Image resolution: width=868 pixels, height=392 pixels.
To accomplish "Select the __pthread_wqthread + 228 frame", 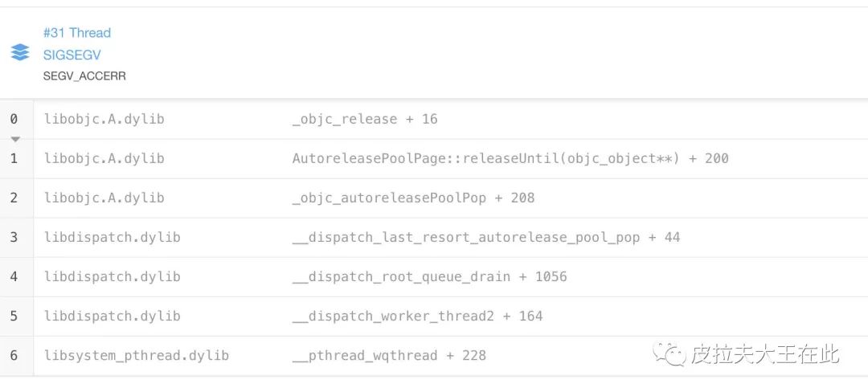I will tap(389, 356).
